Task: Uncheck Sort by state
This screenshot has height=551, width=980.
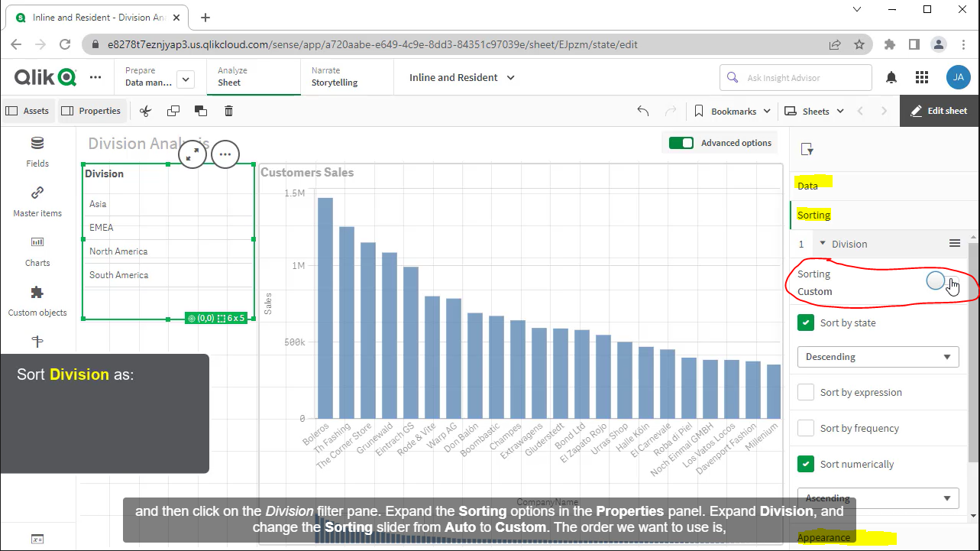Action: (806, 322)
